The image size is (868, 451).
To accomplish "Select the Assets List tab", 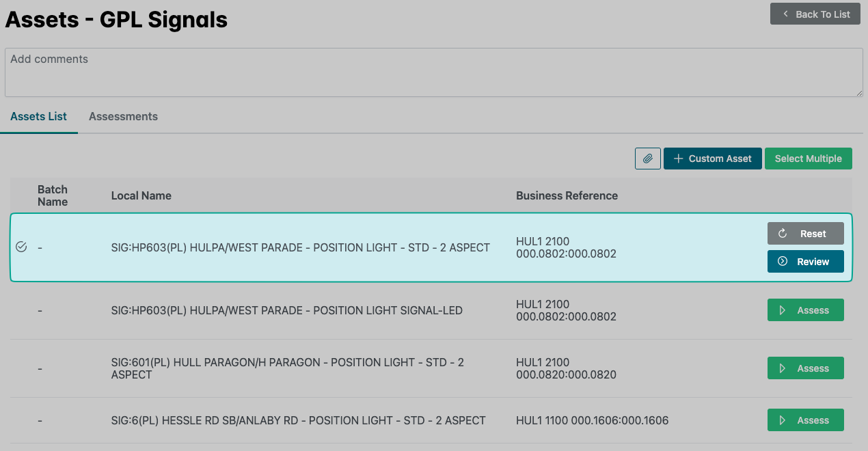I will pos(38,117).
